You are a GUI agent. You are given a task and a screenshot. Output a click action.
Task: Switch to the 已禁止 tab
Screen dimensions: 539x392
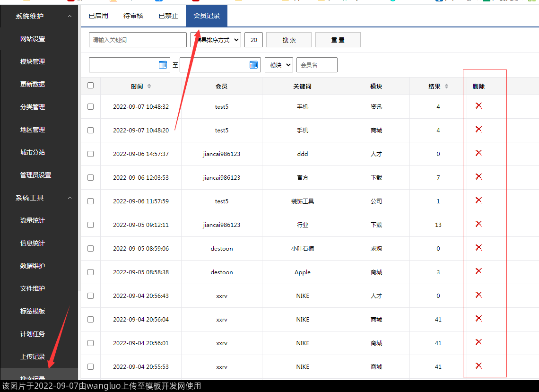168,16
